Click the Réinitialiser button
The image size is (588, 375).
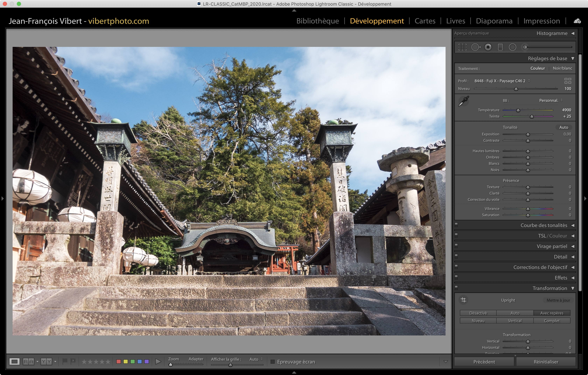click(546, 362)
